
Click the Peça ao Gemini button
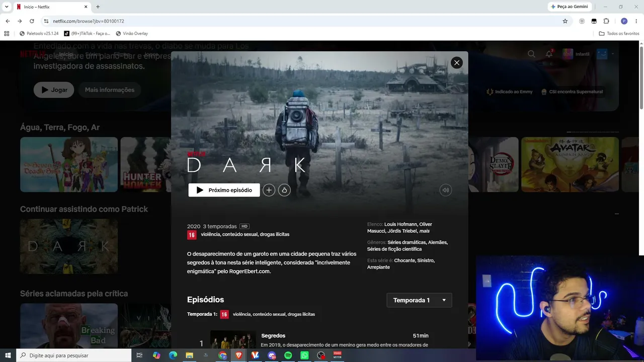click(x=570, y=7)
